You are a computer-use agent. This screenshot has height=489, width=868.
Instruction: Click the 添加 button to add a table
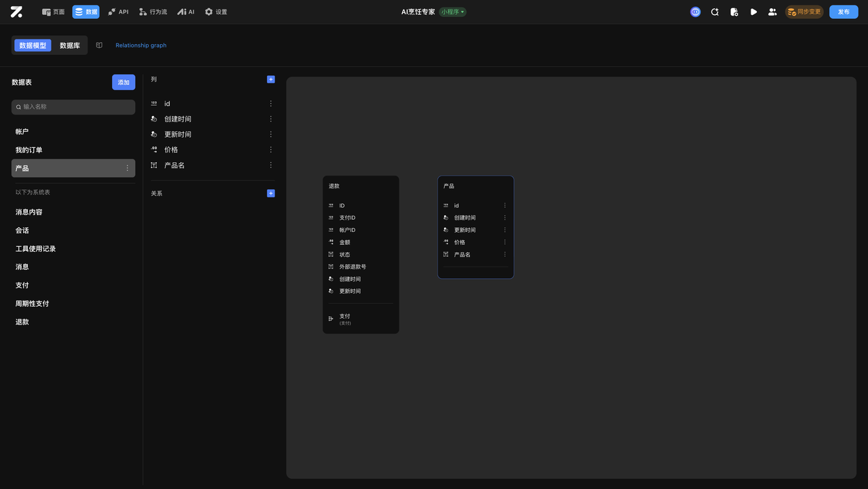[123, 82]
